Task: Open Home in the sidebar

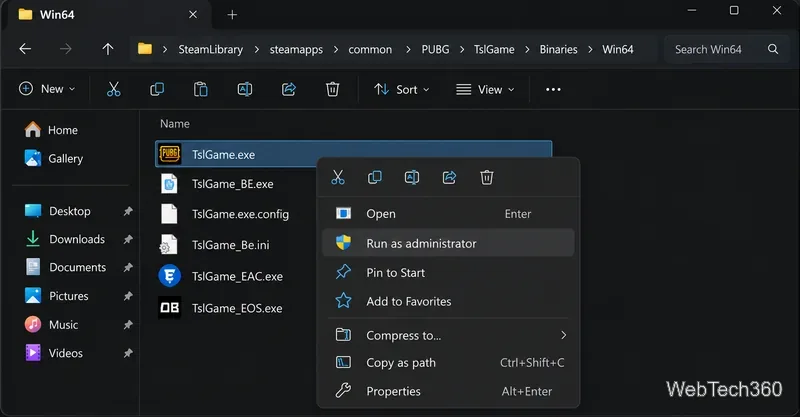Action: (52, 130)
